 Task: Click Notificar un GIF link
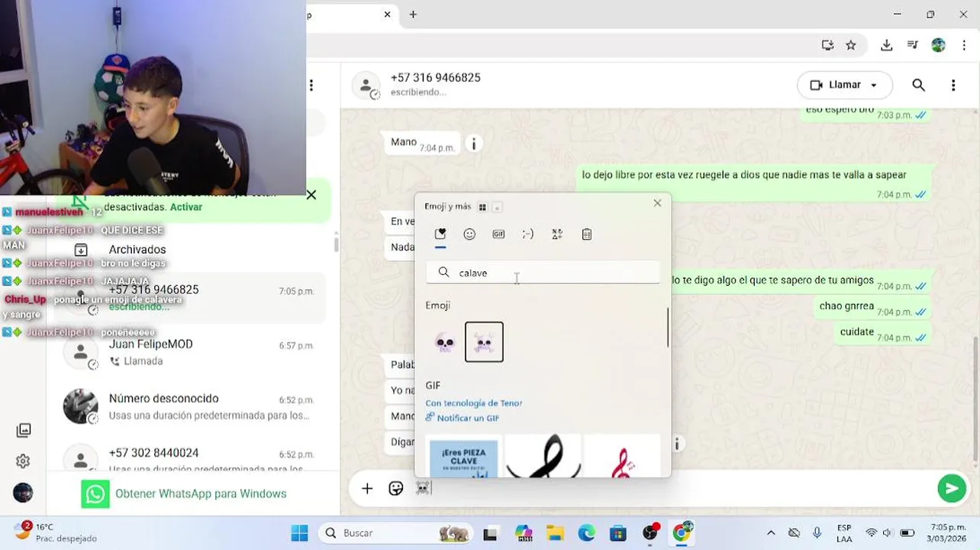[x=463, y=418]
